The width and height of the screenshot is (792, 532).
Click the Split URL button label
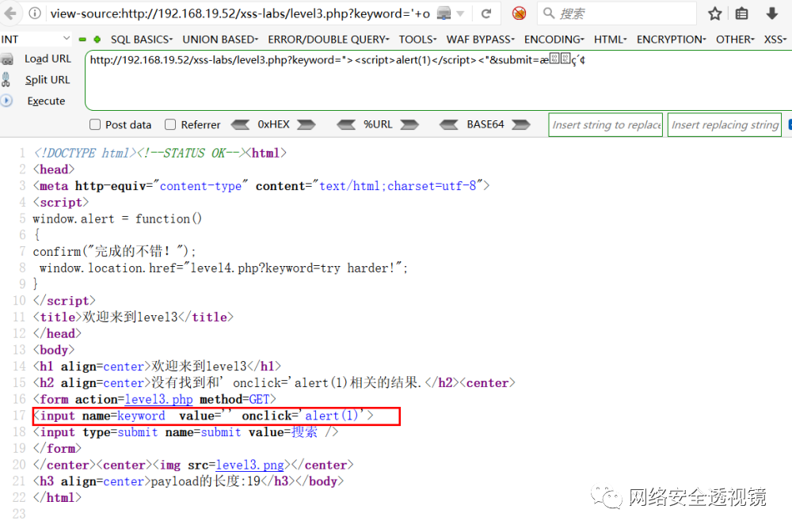[x=48, y=80]
